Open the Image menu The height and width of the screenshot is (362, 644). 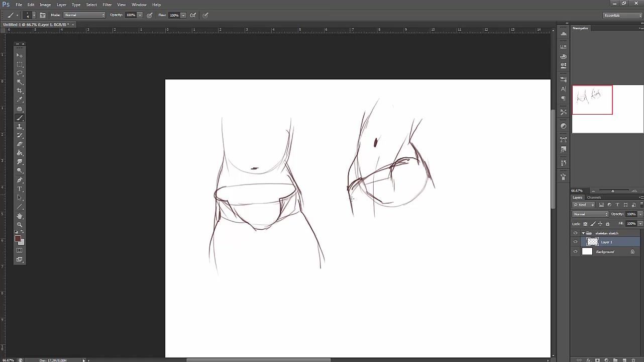pos(45,5)
